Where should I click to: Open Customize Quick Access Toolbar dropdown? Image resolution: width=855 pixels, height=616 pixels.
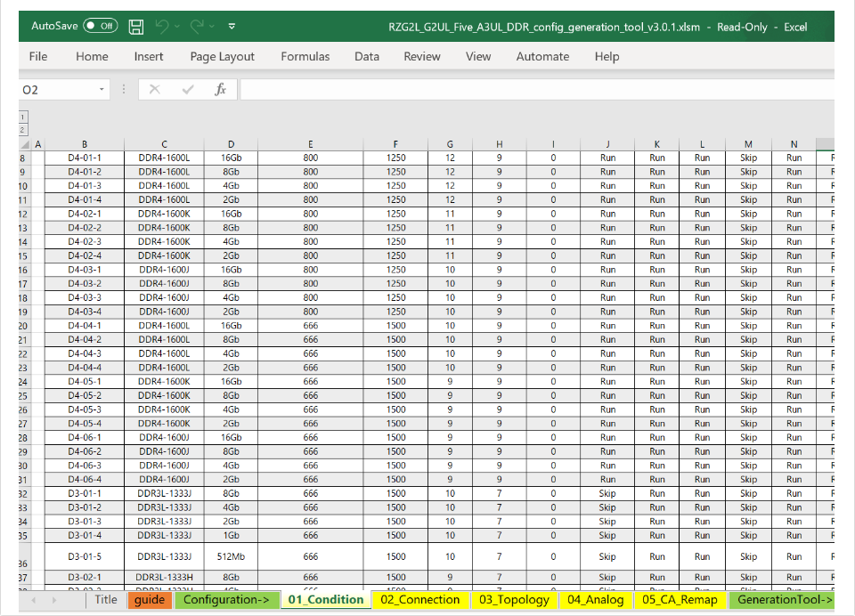pyautogui.click(x=232, y=26)
